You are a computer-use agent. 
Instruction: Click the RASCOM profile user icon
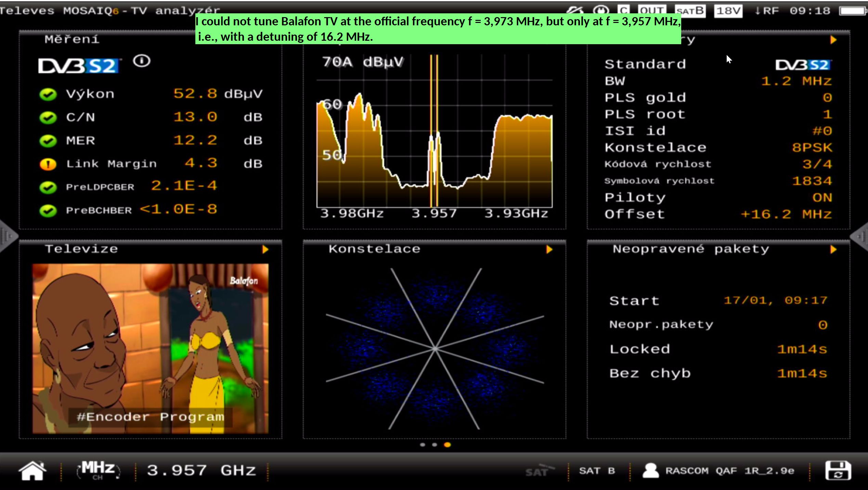pyautogui.click(x=650, y=470)
